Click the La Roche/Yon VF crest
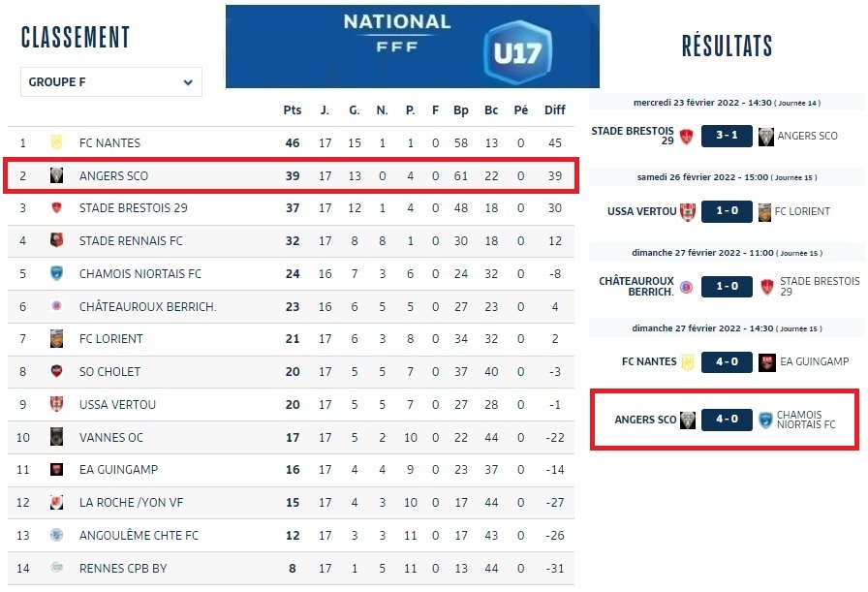Viewport: 868px width, 592px height. tap(56, 502)
